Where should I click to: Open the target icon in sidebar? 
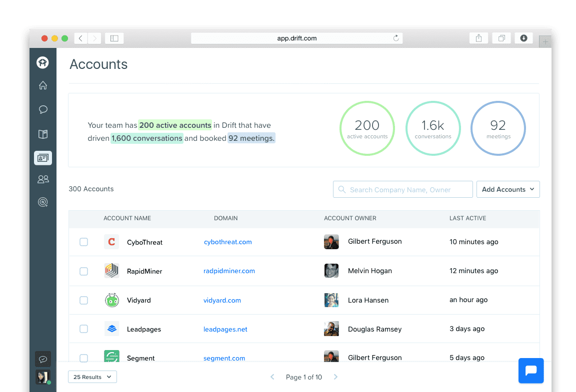tap(43, 202)
